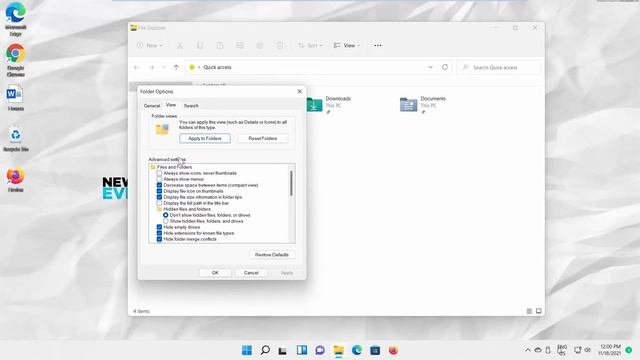Click the Refresh button in address bar
This screenshot has width=640, height=360.
pos(445,67)
